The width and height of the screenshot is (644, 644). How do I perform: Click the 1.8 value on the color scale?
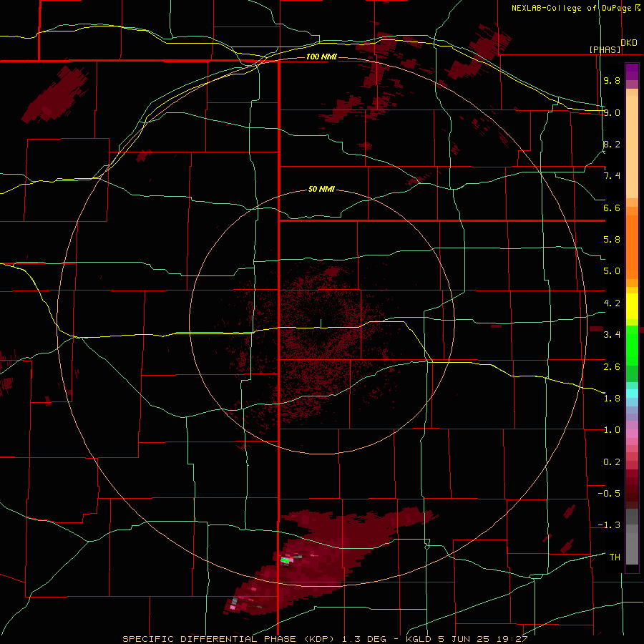click(x=612, y=399)
